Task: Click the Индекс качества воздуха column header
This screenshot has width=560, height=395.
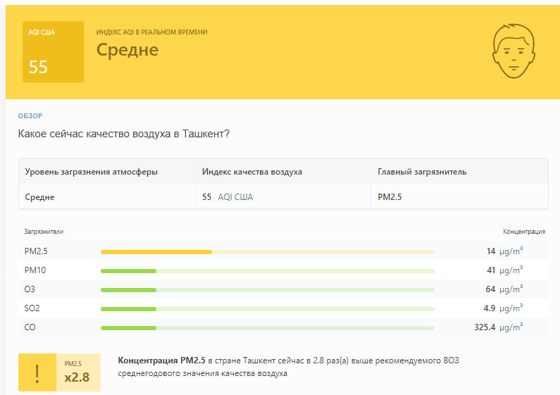Action: point(252,172)
